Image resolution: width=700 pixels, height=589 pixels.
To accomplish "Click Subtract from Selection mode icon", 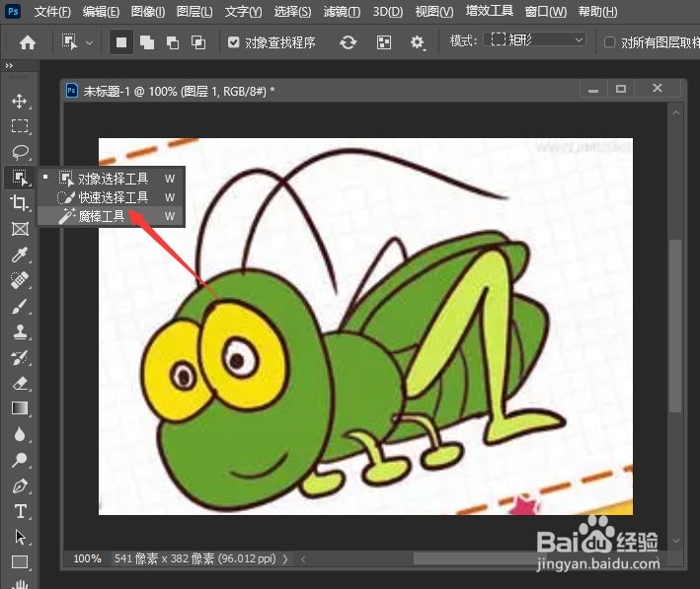I will (173, 42).
